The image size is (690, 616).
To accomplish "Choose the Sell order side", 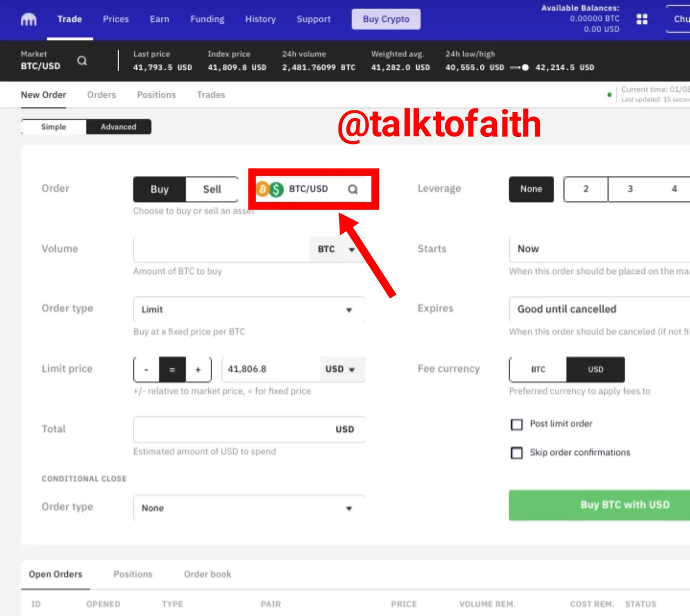I will click(212, 189).
